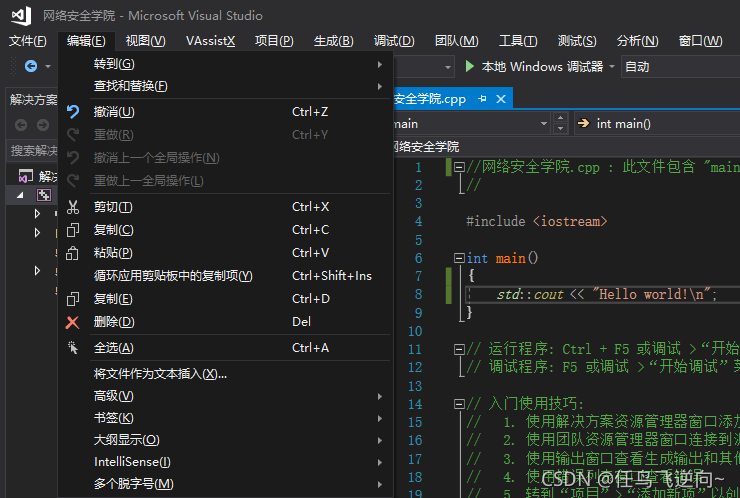Expand the IntelliSense(I) submenu
This screenshot has height=498, width=740.
point(226,462)
